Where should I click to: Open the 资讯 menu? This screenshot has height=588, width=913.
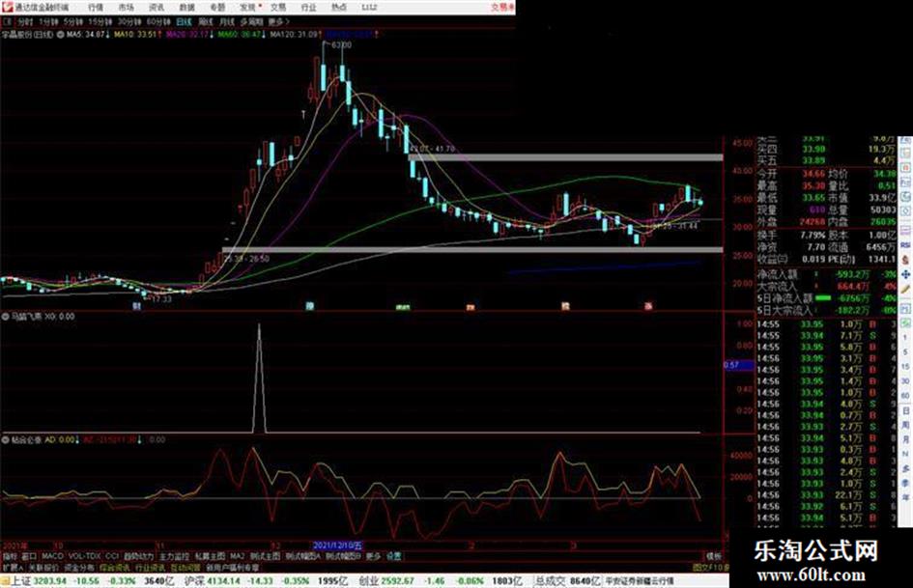click(157, 7)
